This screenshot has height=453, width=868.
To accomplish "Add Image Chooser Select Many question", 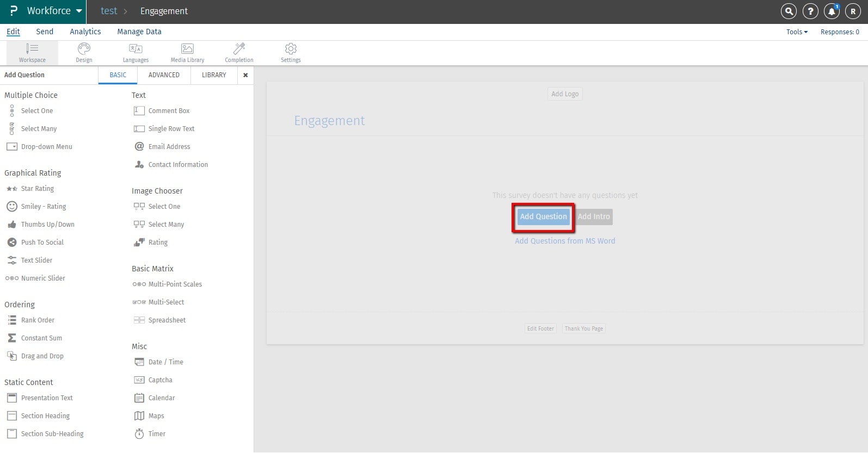I will (159, 225).
